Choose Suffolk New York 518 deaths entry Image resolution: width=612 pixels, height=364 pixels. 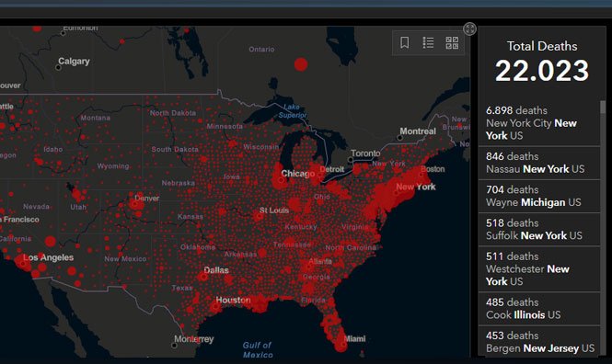[539, 229]
